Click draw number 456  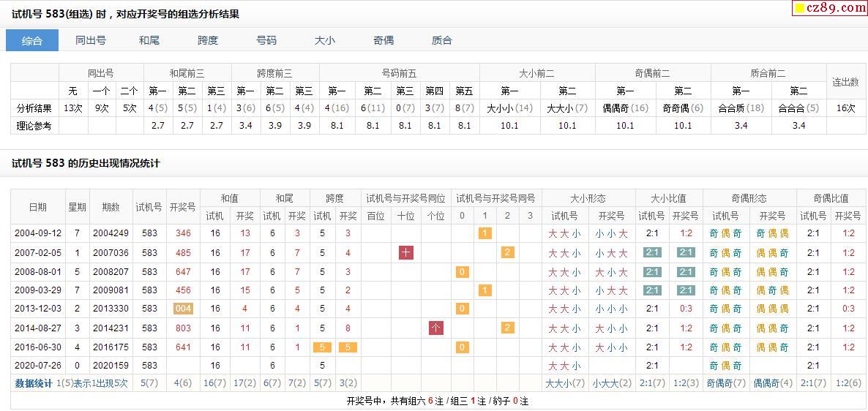point(183,290)
